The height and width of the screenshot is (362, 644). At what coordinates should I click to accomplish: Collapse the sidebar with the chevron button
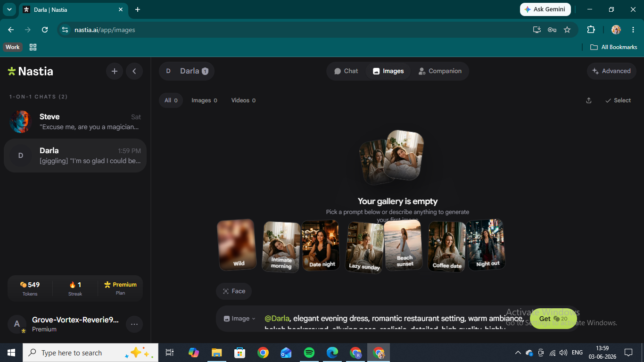134,71
